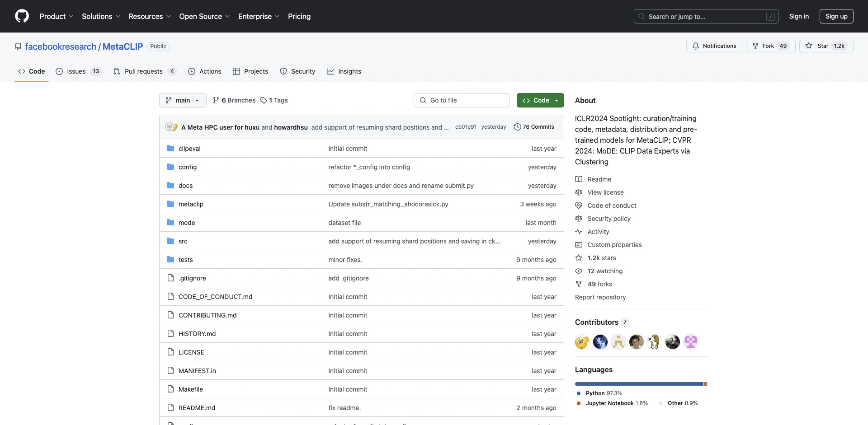Click the first contributor avatar
Screen dimensions: 868x425
pyautogui.click(x=582, y=342)
